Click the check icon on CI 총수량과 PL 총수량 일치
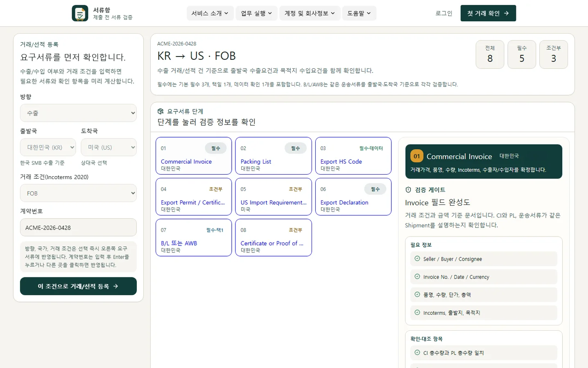The width and height of the screenshot is (588, 368). [x=417, y=352]
